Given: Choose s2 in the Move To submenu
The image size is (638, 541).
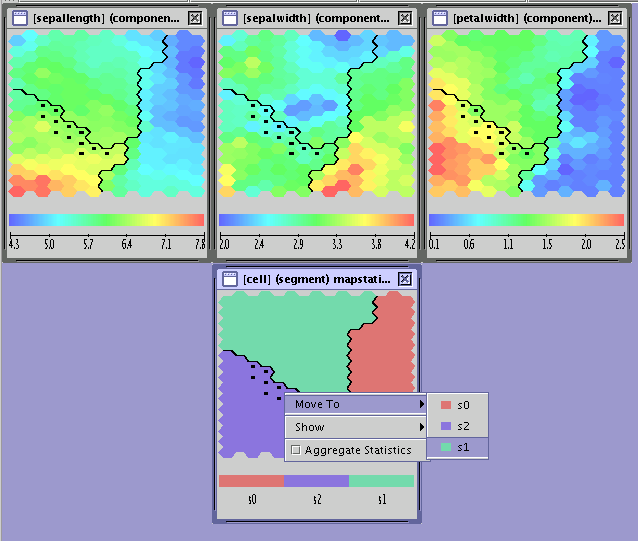Looking at the screenshot, I should (x=458, y=426).
